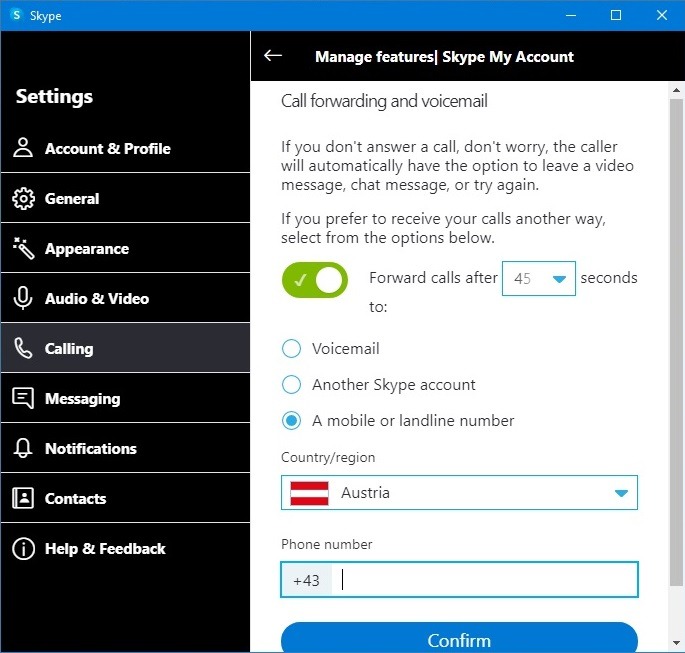Open General settings section
The height and width of the screenshot is (653, 685).
(x=125, y=198)
